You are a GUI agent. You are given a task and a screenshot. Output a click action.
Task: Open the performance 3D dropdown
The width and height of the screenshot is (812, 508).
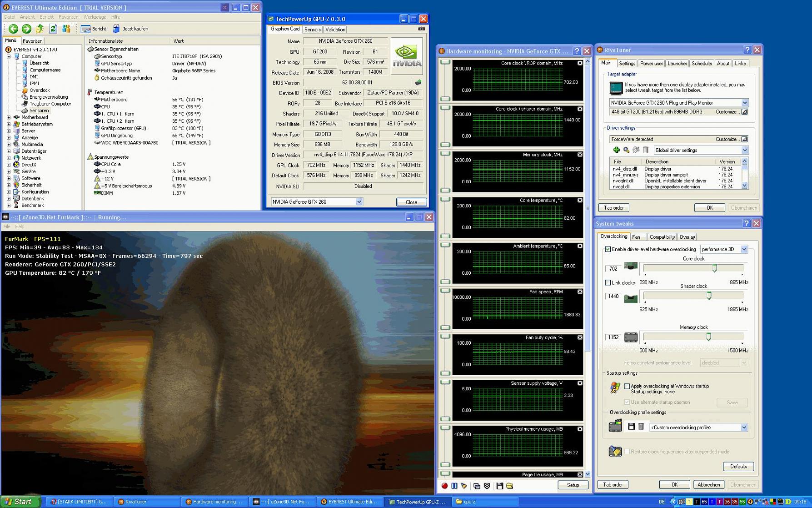coord(744,249)
